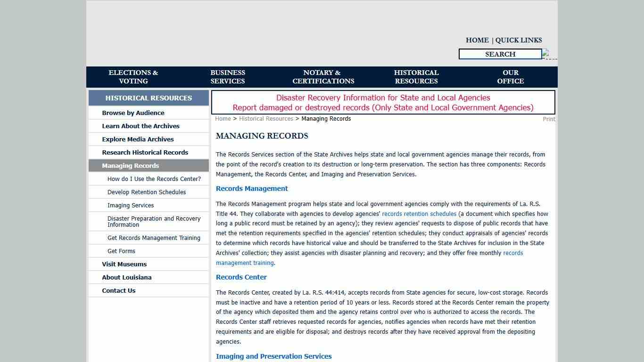644x362 pixels.
Task: Click the Print icon for this page
Action: [548, 119]
